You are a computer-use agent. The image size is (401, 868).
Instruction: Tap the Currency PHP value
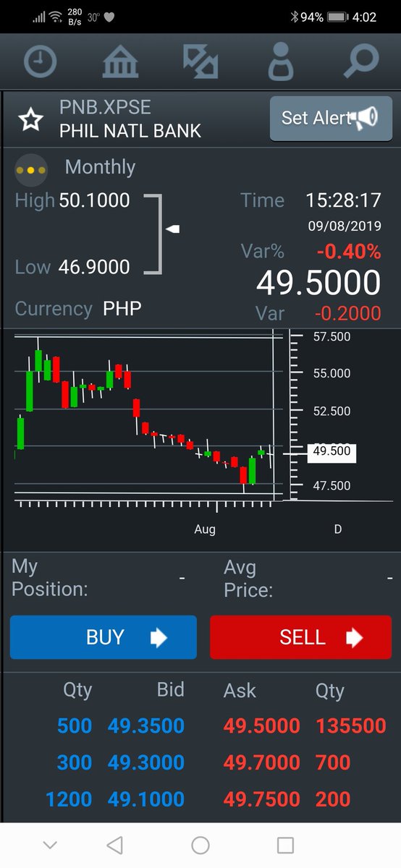[122, 309]
